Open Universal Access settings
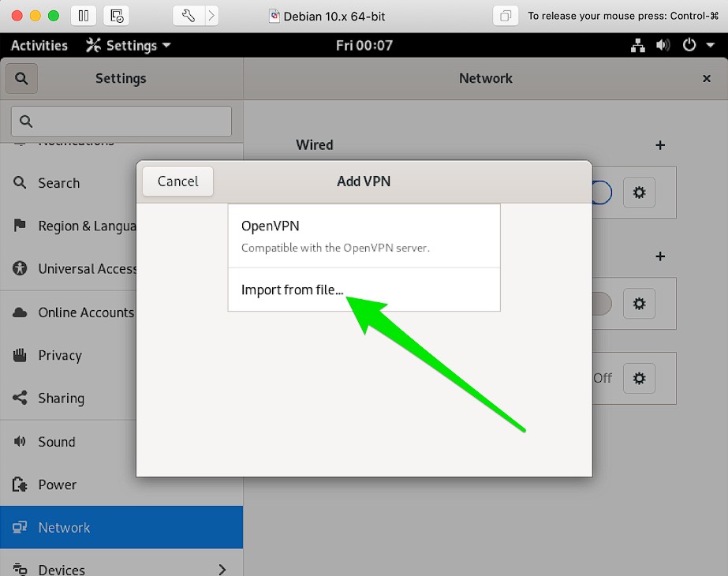Screen dimensions: 728x576 point(69,268)
